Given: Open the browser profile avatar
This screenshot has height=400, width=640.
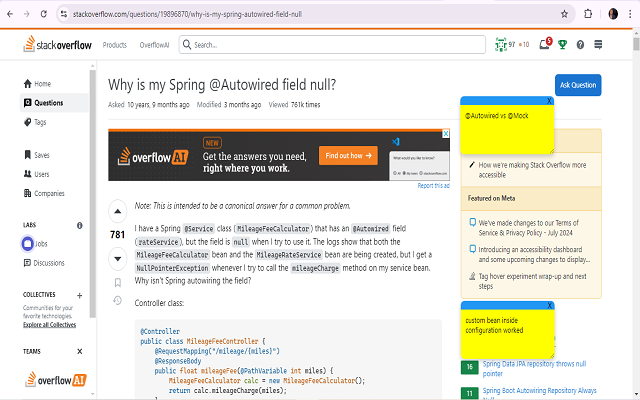Looking at the screenshot, I should [613, 14].
